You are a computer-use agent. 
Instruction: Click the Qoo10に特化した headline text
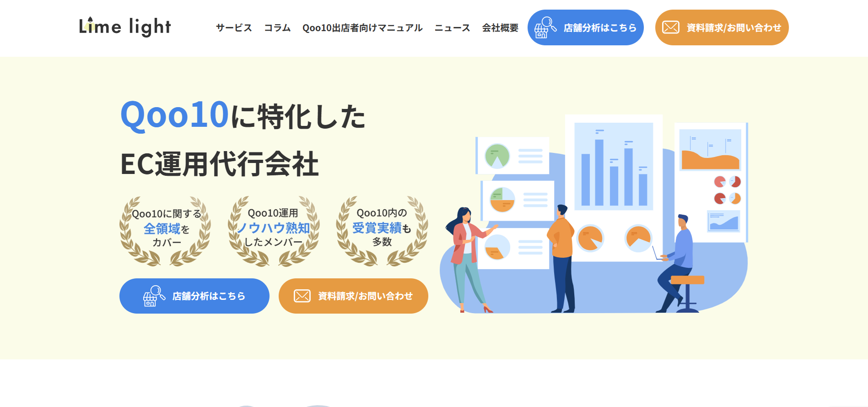243,115
